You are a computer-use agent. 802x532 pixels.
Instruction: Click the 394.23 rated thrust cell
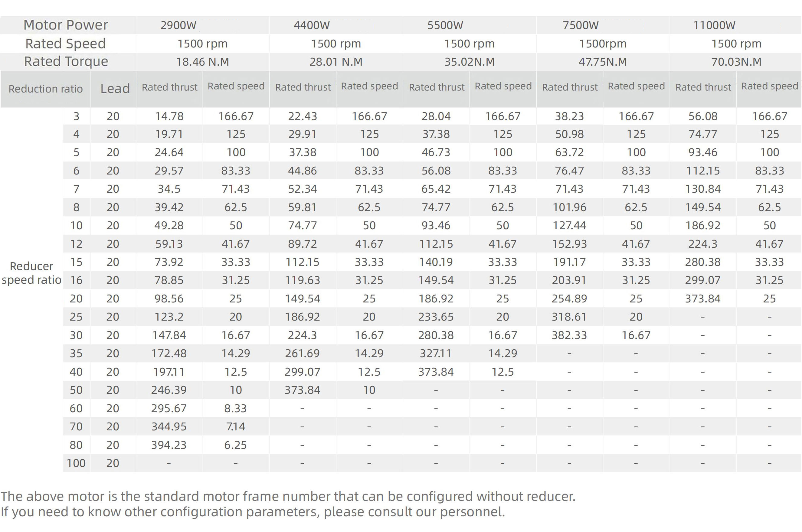169,445
